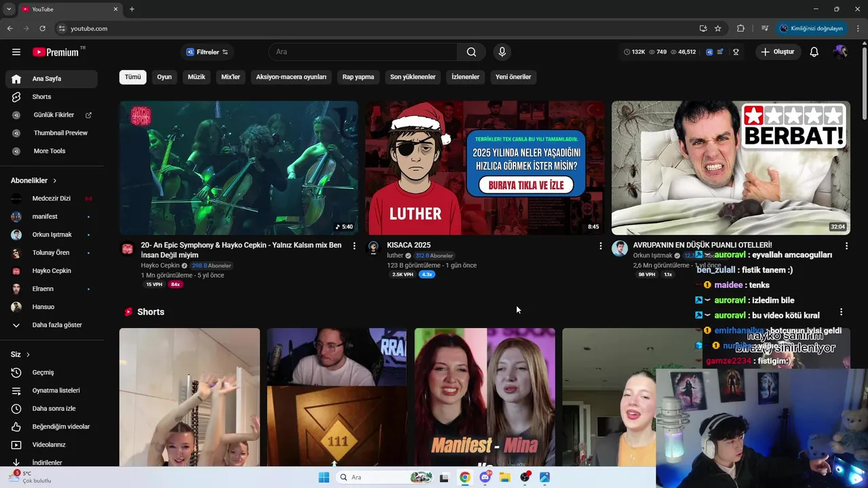This screenshot has width=868, height=488.
Task: Open Shorts shelf three-dot options
Action: [841, 312]
